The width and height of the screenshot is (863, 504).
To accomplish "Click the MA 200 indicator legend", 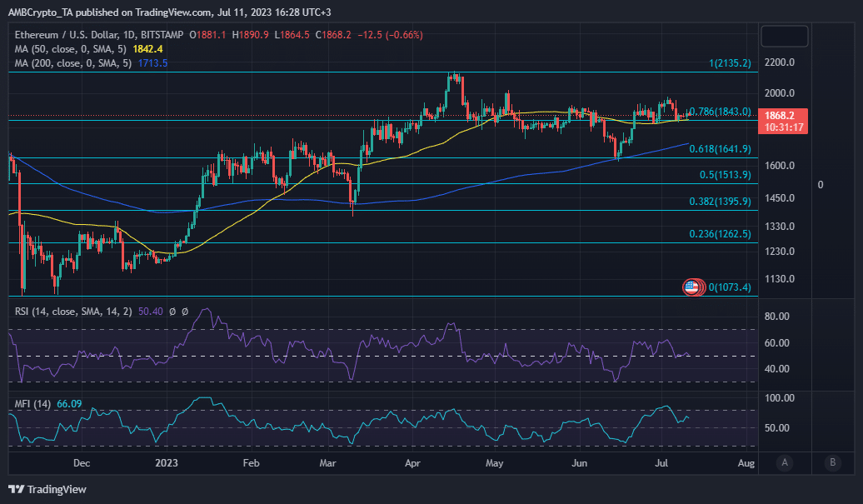I will 76,62.
